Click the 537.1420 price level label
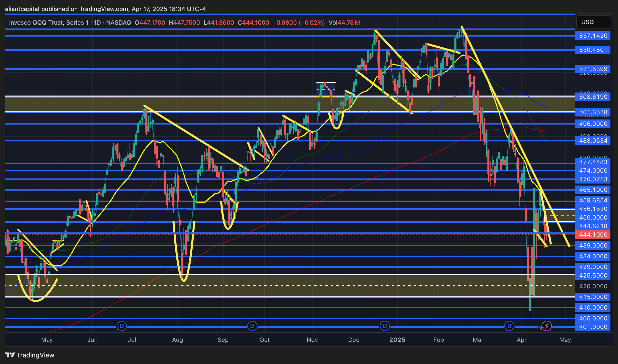Viewport: 618px width, 364px height. pos(593,36)
